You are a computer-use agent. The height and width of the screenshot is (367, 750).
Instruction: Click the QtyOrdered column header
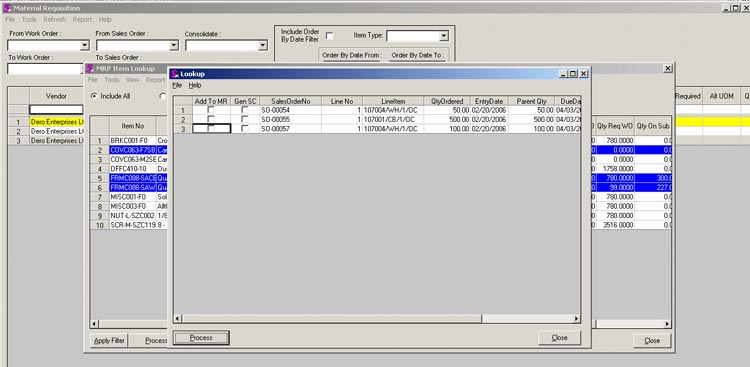tap(447, 101)
